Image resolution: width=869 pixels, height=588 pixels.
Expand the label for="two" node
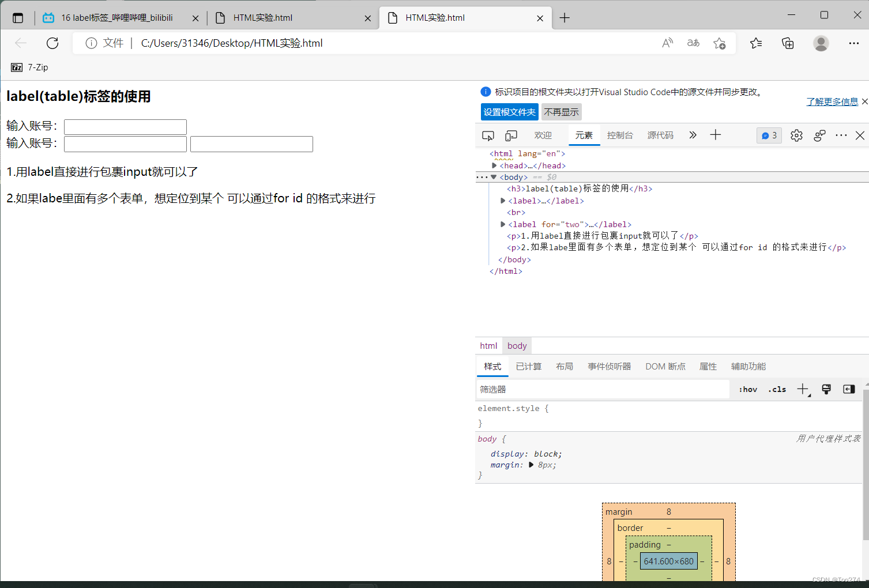click(503, 224)
